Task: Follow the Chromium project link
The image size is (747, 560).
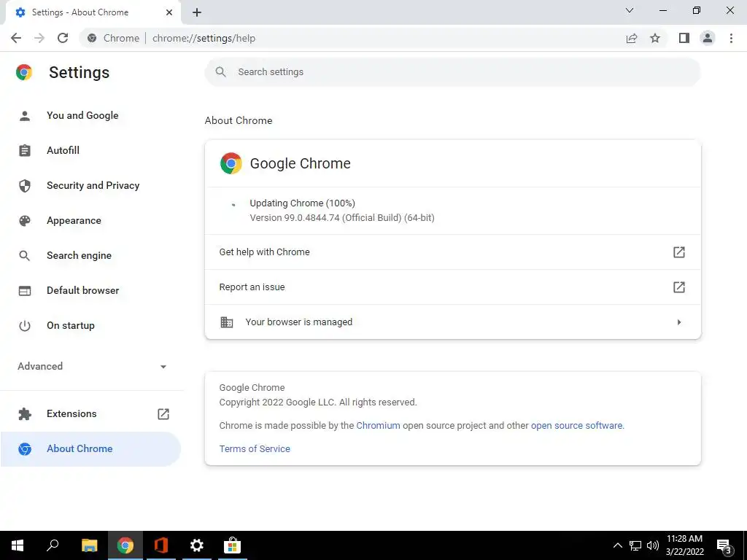Action: tap(378, 425)
